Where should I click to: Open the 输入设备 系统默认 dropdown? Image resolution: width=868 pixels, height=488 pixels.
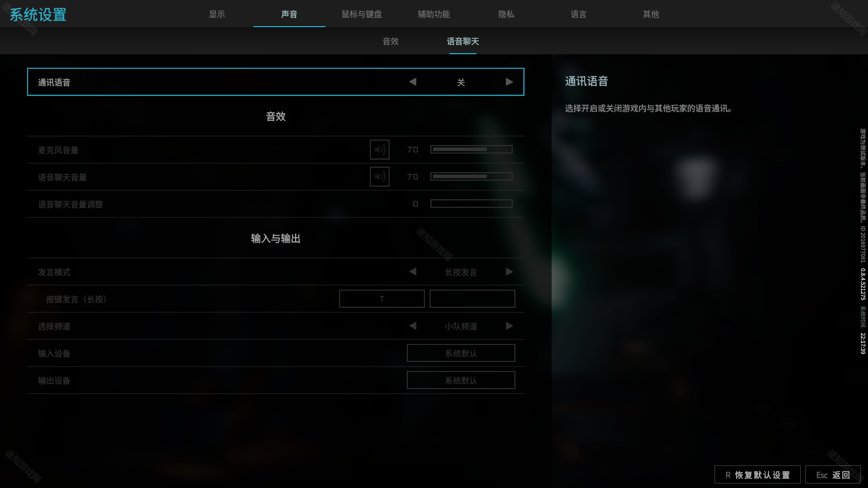pyautogui.click(x=461, y=353)
